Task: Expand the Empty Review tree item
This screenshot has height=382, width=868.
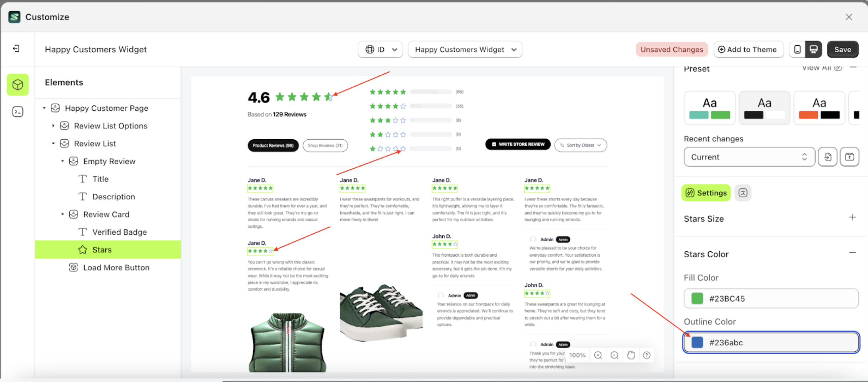Action: [x=63, y=161]
